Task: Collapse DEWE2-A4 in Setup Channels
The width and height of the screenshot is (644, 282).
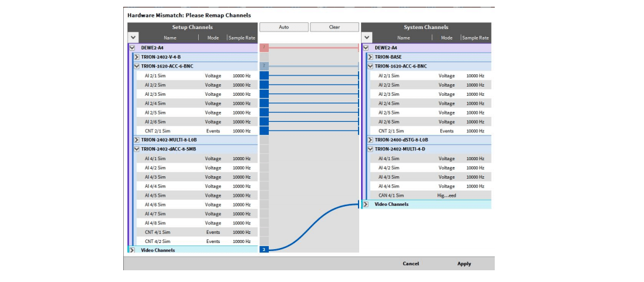Action: coord(132,47)
